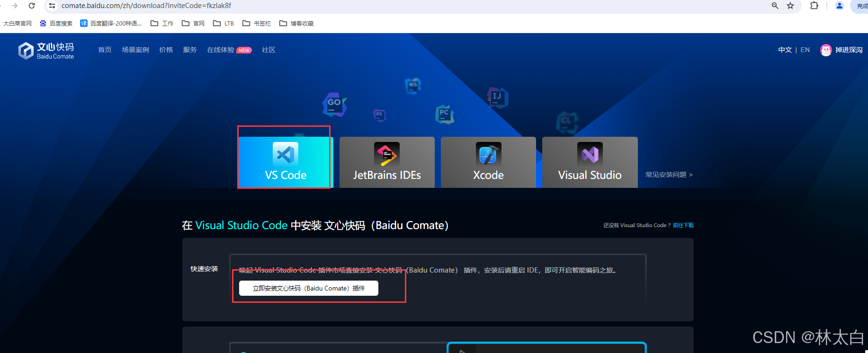Click floating PhpStorm PS icon

coord(379,115)
